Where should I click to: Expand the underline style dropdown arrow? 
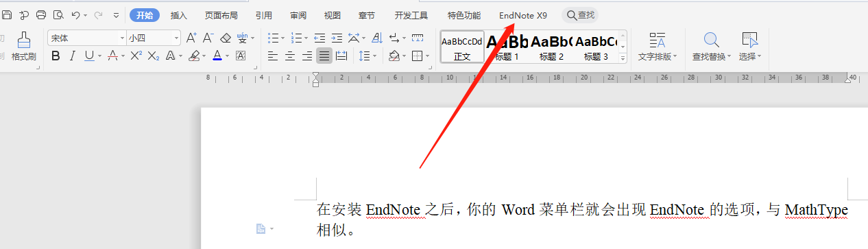pyautogui.click(x=99, y=56)
